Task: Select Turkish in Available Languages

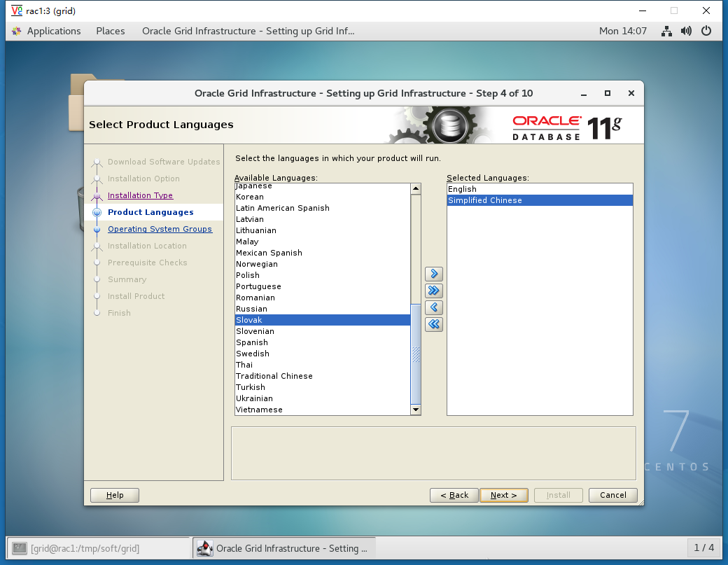Action: [x=322, y=387]
